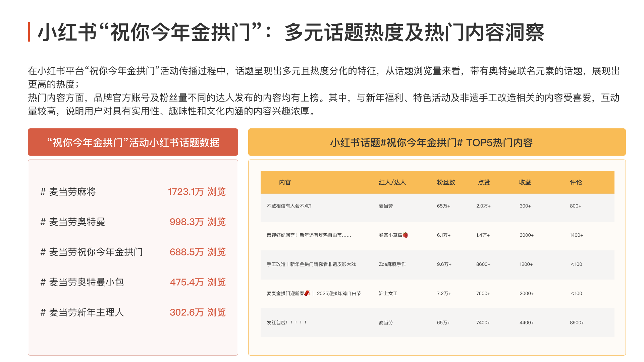Select topic # 麦当劳祝你今年金拱门
The height and width of the screenshot is (362, 644).
click(x=92, y=252)
